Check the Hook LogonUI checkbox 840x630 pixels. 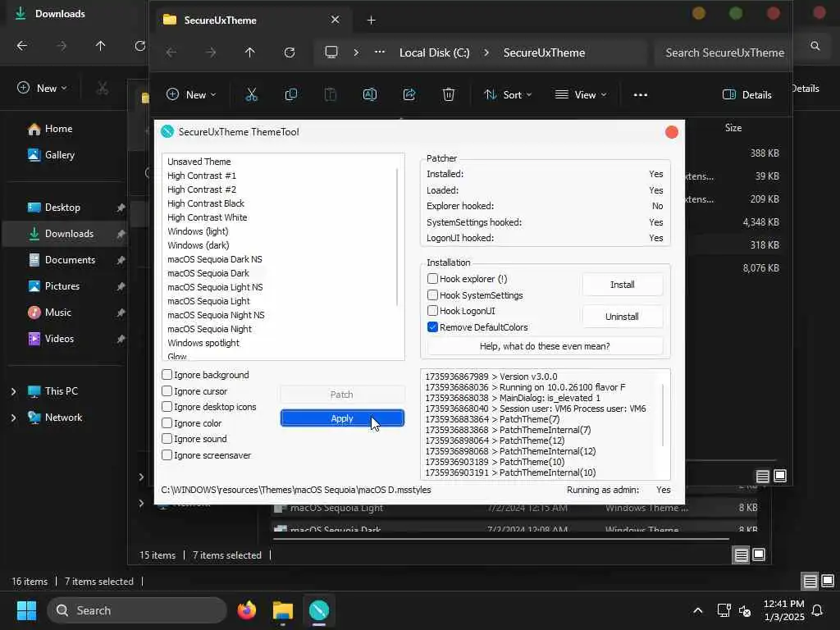coord(432,311)
